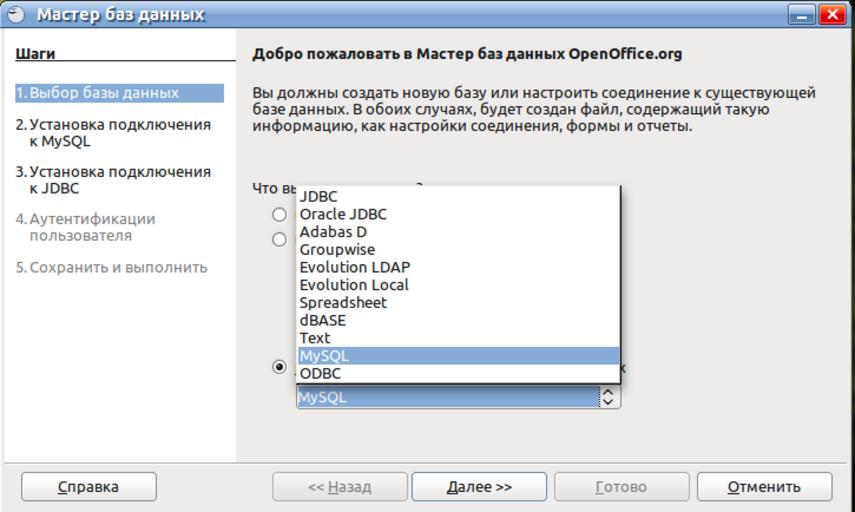This screenshot has height=512, width=855.
Task: Close the Database Wizard window
Action: point(832,15)
